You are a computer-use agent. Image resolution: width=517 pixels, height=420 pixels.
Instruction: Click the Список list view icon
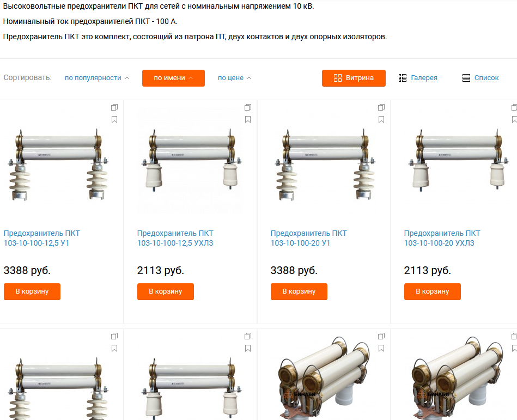pyautogui.click(x=466, y=78)
